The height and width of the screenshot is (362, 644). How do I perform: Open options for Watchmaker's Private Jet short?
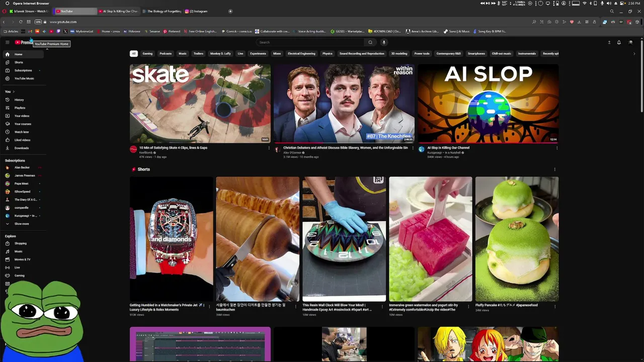(209, 306)
